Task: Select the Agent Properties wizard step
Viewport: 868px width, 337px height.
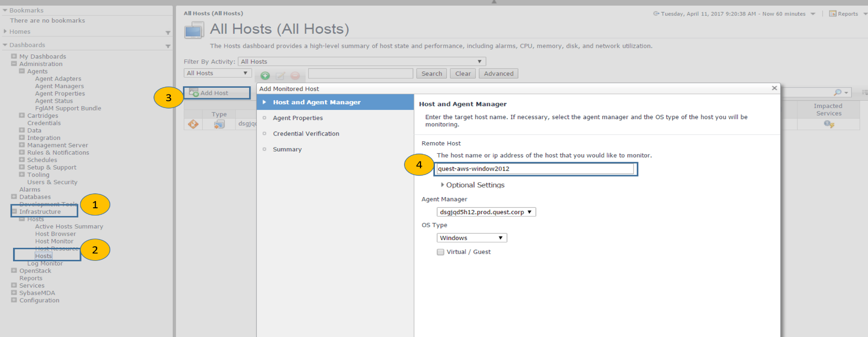Action: (x=297, y=118)
